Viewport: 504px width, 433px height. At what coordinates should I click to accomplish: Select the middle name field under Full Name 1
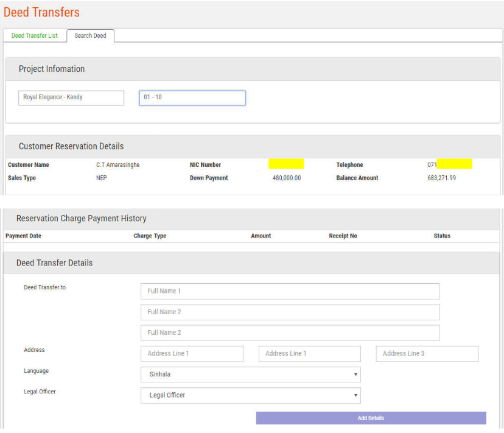(x=290, y=312)
